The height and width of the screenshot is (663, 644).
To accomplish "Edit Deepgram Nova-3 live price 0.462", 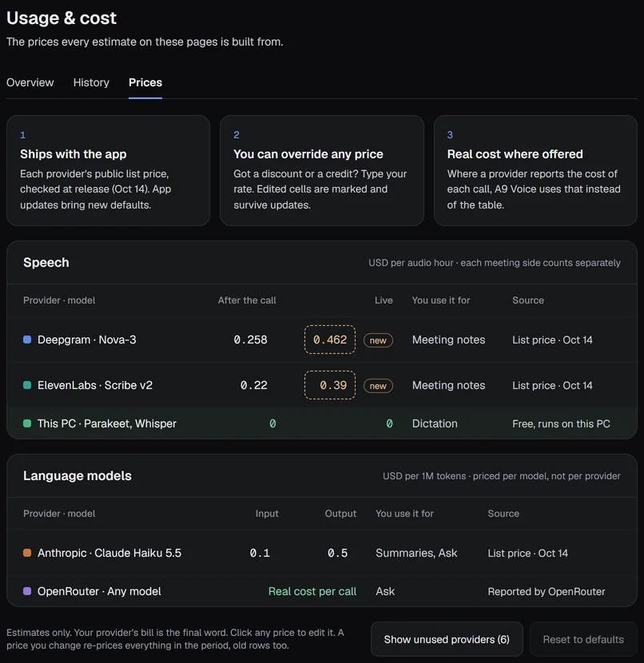I will click(330, 339).
